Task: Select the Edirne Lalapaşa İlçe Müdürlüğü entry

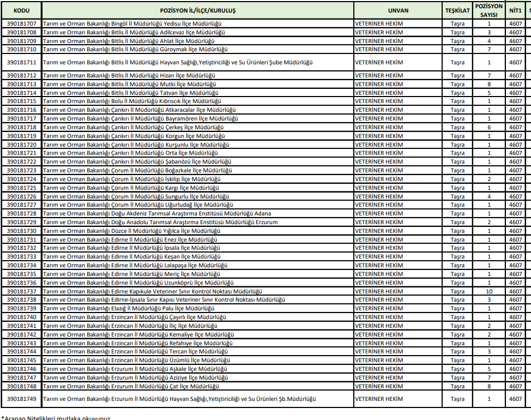Action: 135,266
